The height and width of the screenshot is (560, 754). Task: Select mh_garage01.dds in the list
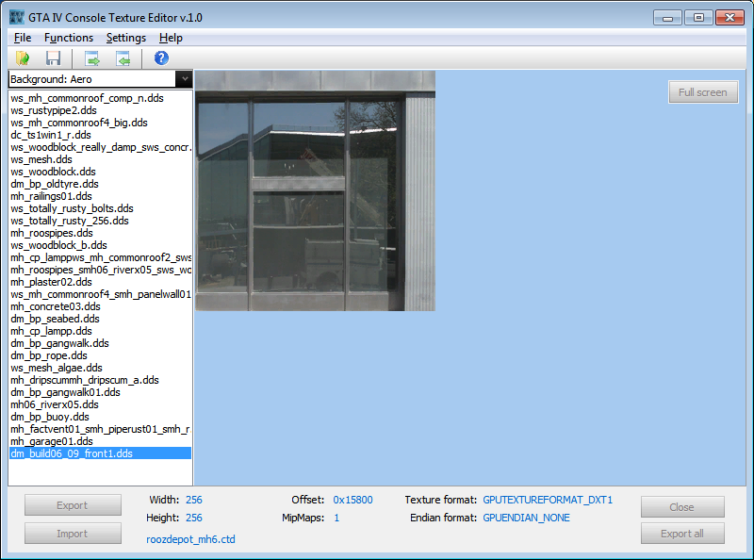tap(52, 441)
